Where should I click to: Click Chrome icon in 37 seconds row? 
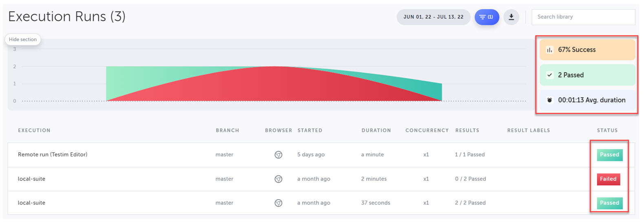(278, 203)
